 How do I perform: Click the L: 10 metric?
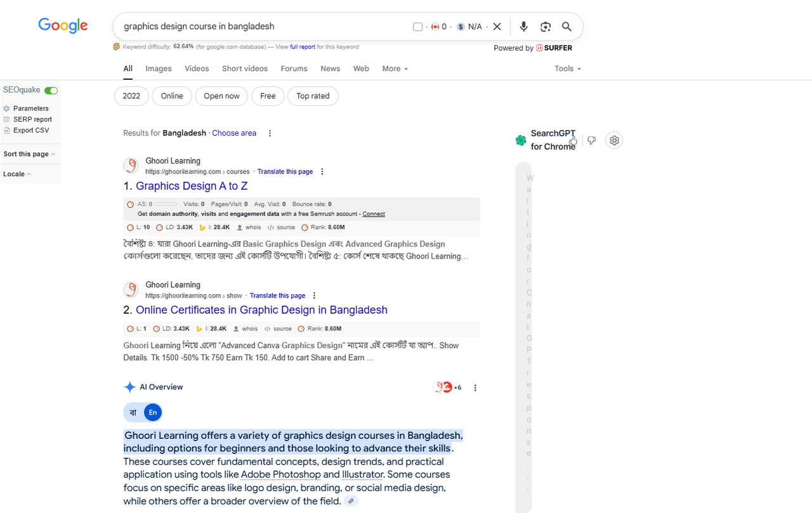pos(138,227)
